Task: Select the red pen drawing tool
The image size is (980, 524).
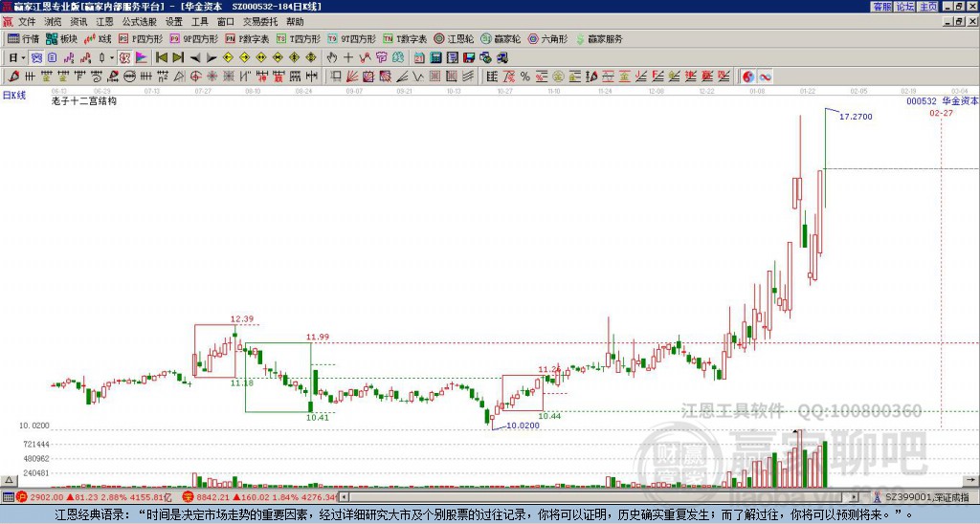Action: (13, 76)
